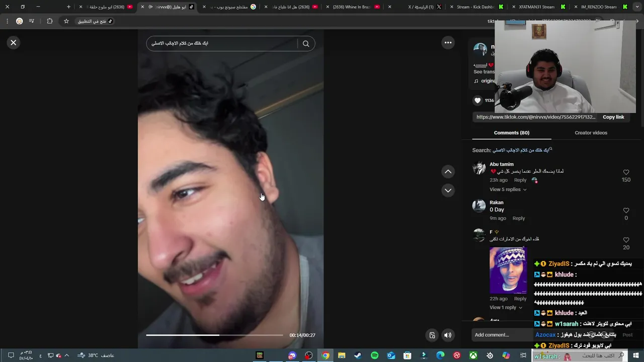Reply to Abu tamim's comment
This screenshot has width=644, height=362.
pyautogui.click(x=520, y=180)
